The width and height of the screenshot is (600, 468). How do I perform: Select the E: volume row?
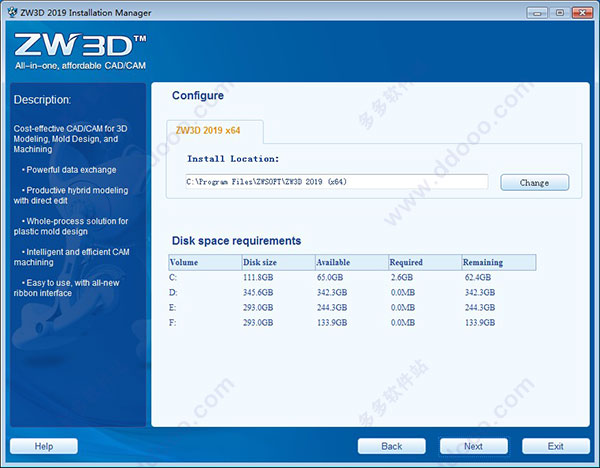pyautogui.click(x=352, y=308)
